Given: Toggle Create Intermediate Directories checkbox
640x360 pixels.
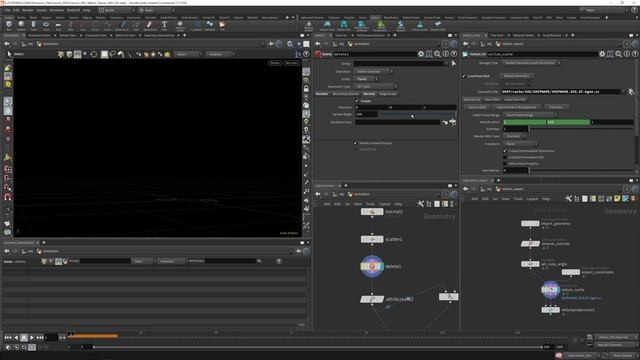Looking at the screenshot, I should coord(505,151).
